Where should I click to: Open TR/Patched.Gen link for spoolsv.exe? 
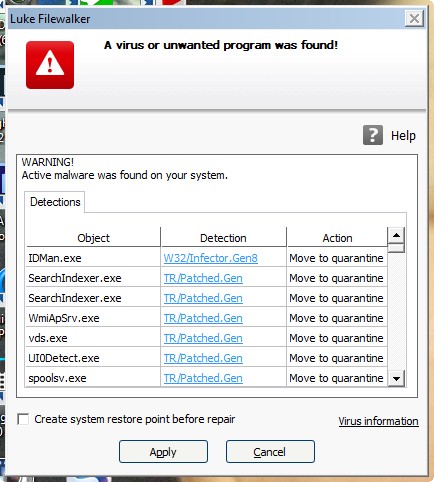(x=203, y=378)
